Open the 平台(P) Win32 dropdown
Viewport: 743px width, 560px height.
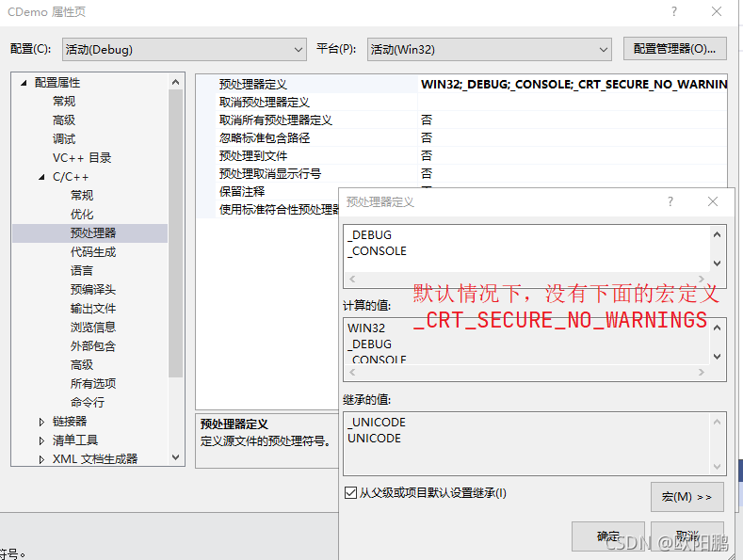pos(489,49)
